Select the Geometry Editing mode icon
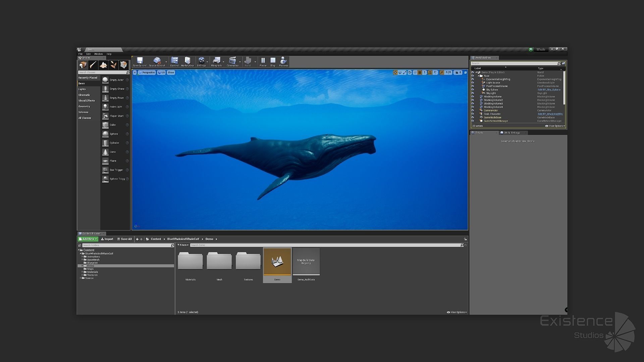 124,65
